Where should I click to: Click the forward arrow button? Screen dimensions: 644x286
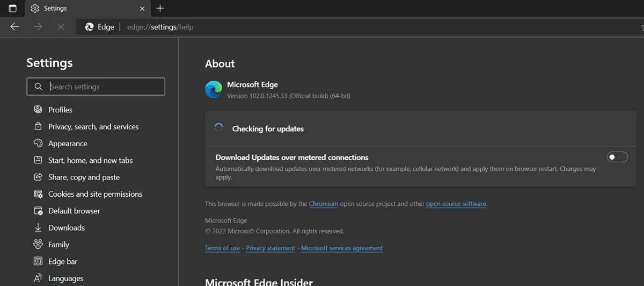point(38,27)
